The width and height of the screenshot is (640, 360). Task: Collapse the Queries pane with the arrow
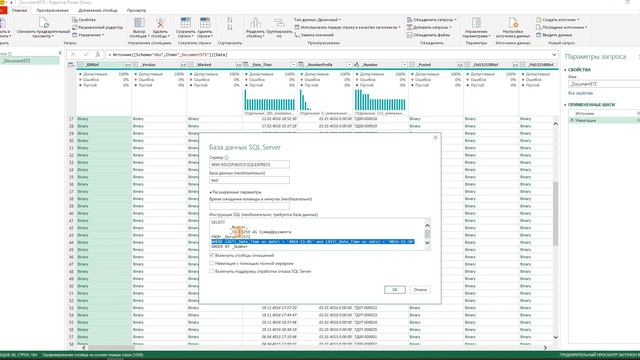click(x=60, y=53)
